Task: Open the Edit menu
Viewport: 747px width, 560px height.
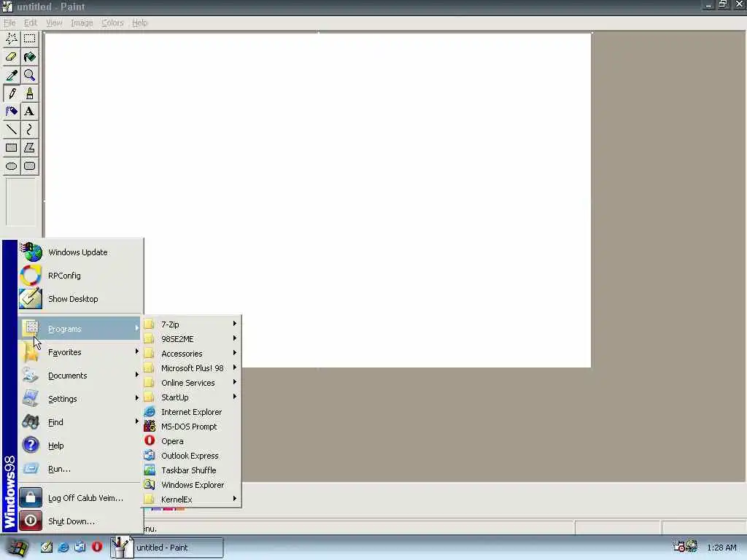Action: pos(31,23)
